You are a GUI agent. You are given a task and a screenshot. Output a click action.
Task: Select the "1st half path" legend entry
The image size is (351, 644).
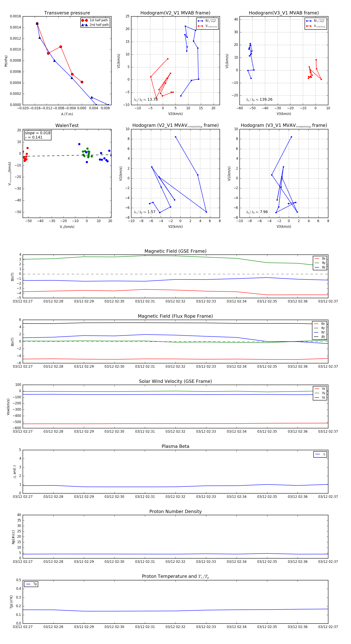[95, 20]
